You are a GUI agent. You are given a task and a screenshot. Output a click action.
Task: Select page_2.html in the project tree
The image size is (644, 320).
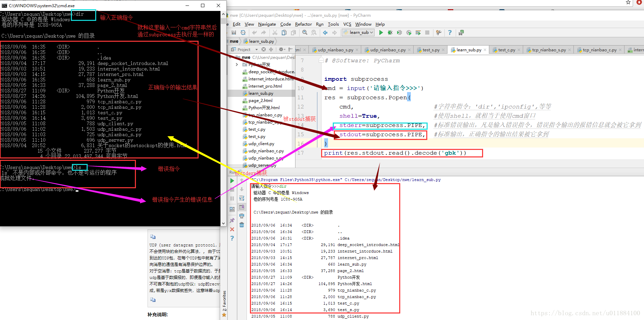(x=260, y=101)
